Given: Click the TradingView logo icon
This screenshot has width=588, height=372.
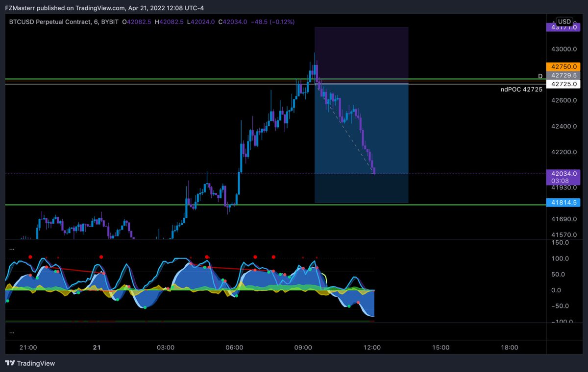Looking at the screenshot, I should [x=11, y=363].
